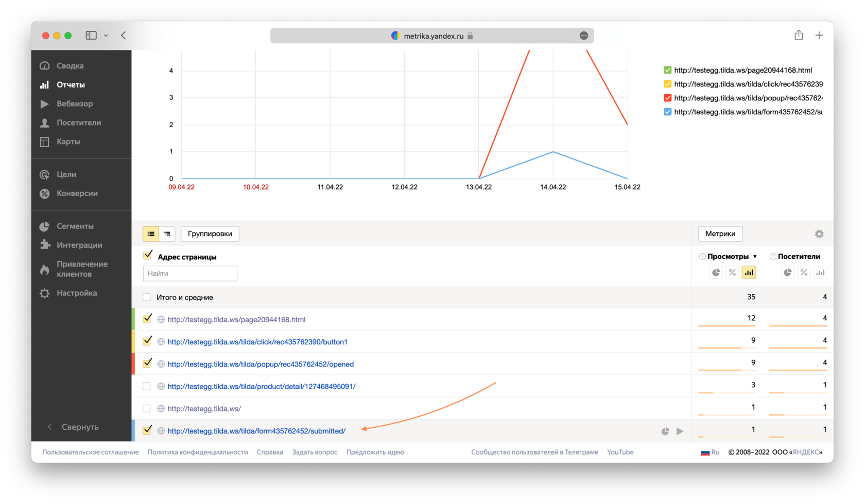
Task: Click the metrika.yandex.ru address bar
Action: point(432,36)
